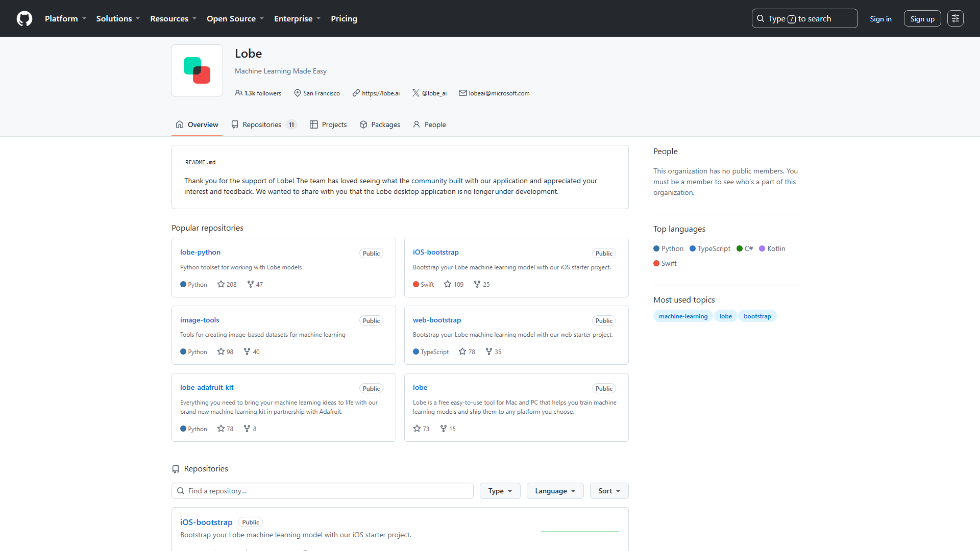Click the star count icon on lobe-python
Image resolution: width=980 pixels, height=551 pixels.
tap(221, 284)
